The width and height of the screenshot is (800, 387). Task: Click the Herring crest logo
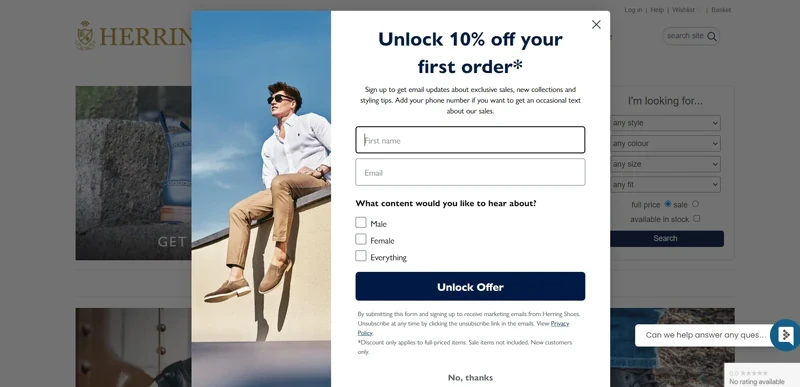[85, 35]
